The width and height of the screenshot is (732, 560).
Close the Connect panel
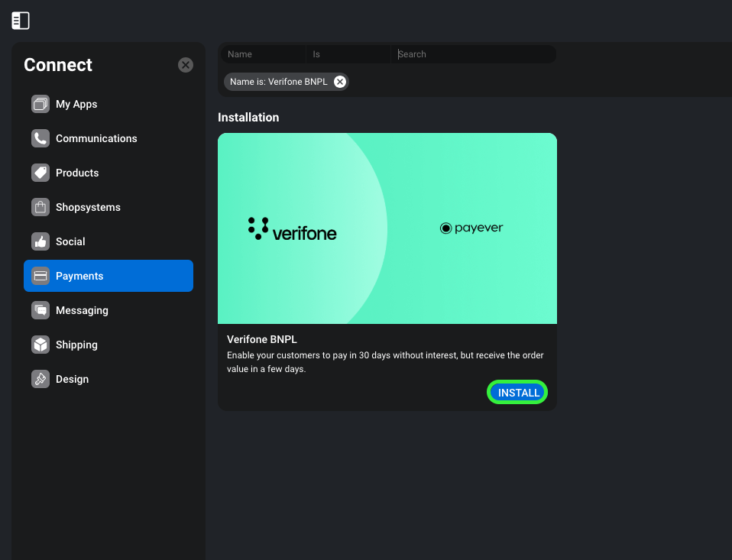point(186,65)
